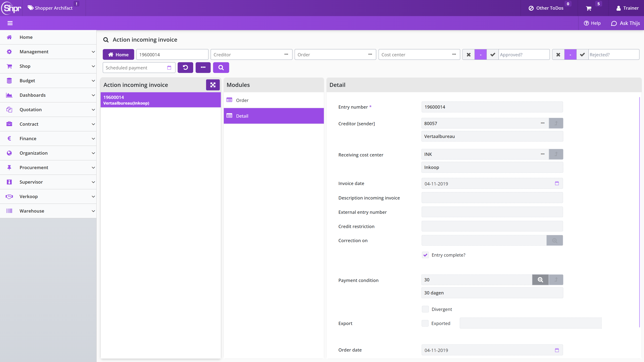The height and width of the screenshot is (362, 644).
Task: Set Approved filter to yes checkmark
Action: pyautogui.click(x=492, y=55)
